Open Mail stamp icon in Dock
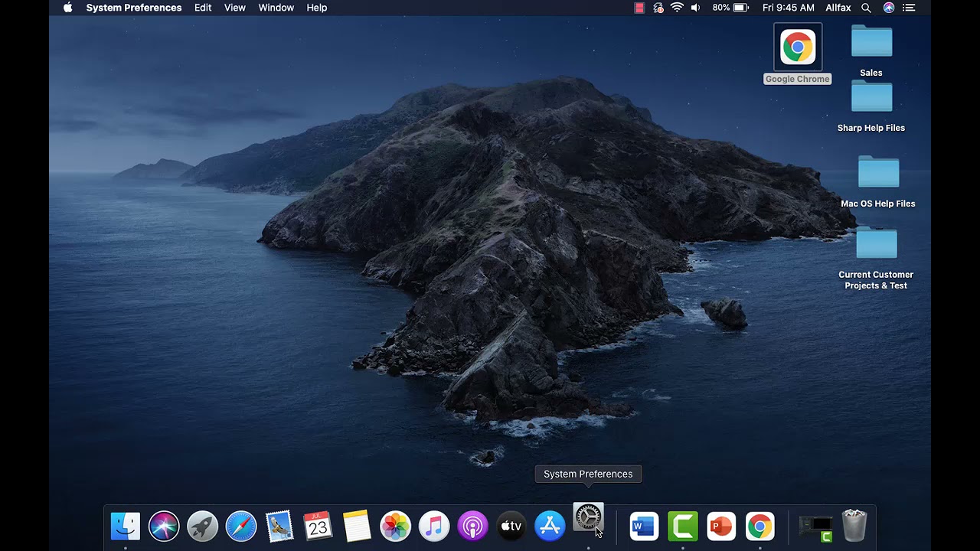Viewport: 980px width, 551px height. click(x=279, y=527)
